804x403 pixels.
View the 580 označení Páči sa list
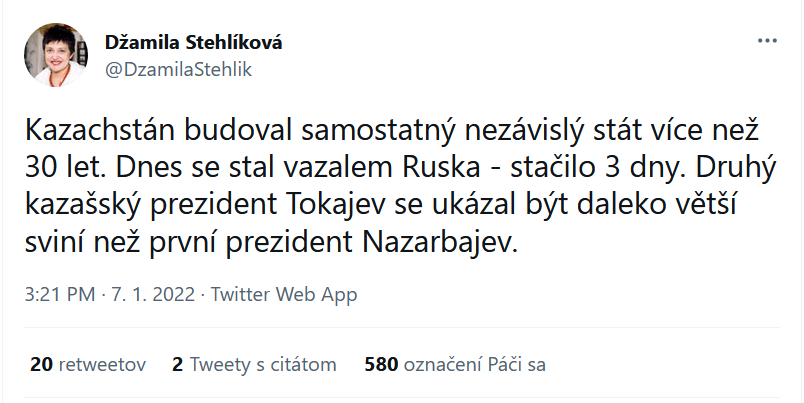pos(456,365)
